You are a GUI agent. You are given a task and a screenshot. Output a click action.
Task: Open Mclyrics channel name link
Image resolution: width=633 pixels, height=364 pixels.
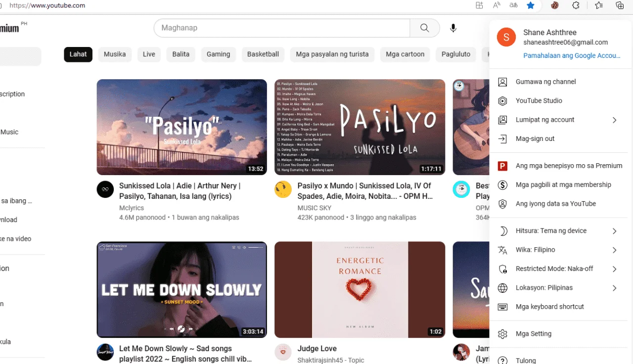[x=132, y=208]
